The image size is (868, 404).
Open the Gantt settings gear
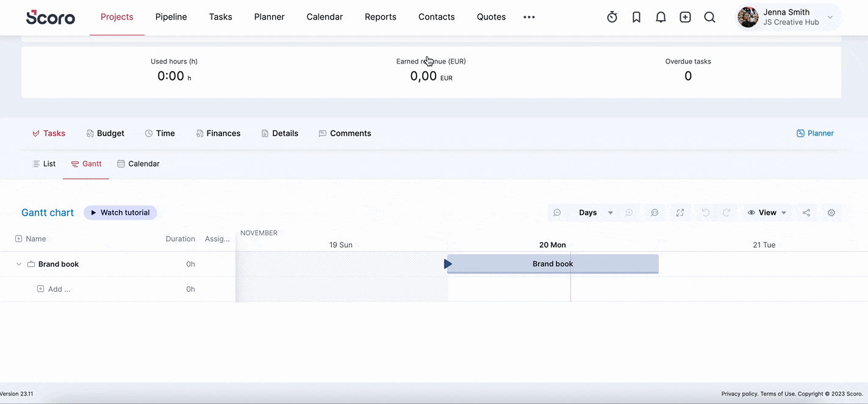pyautogui.click(x=831, y=212)
